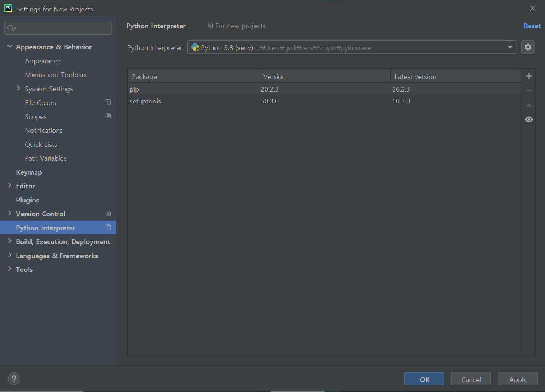Screen dimensions: 545x392
Task: Click the uninstall package minus icon
Action: point(529,90)
